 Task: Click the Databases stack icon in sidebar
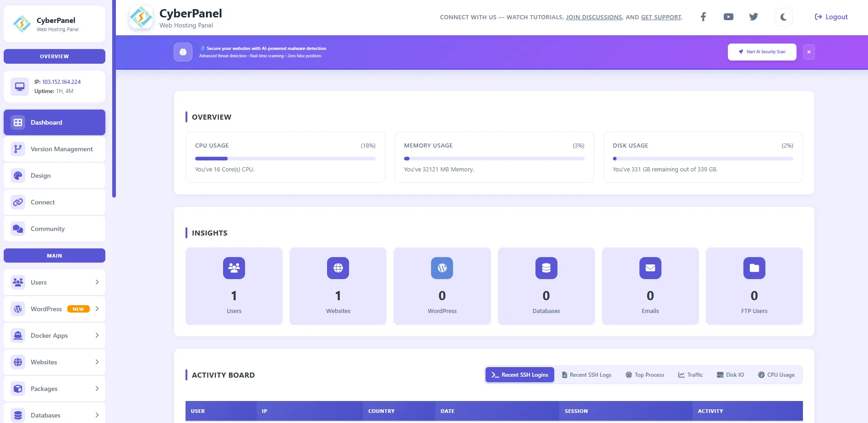pyautogui.click(x=18, y=415)
